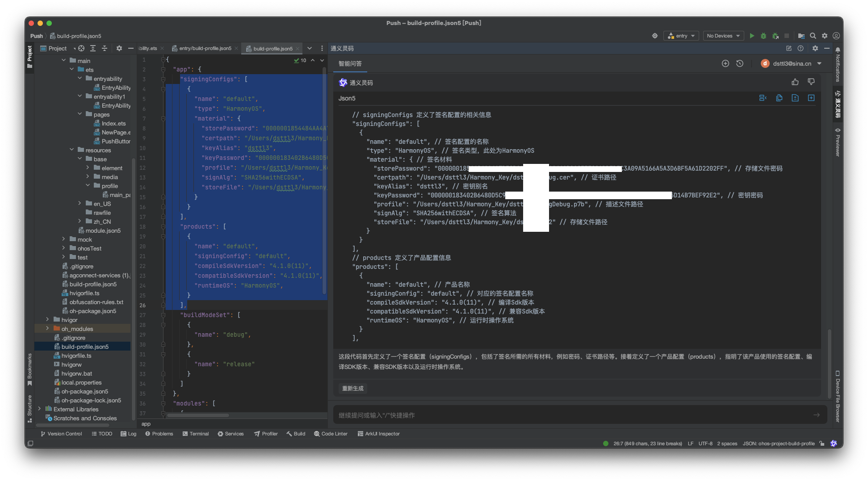
Task: Click the diff file icon in Json5 header
Action: pyautogui.click(x=795, y=98)
